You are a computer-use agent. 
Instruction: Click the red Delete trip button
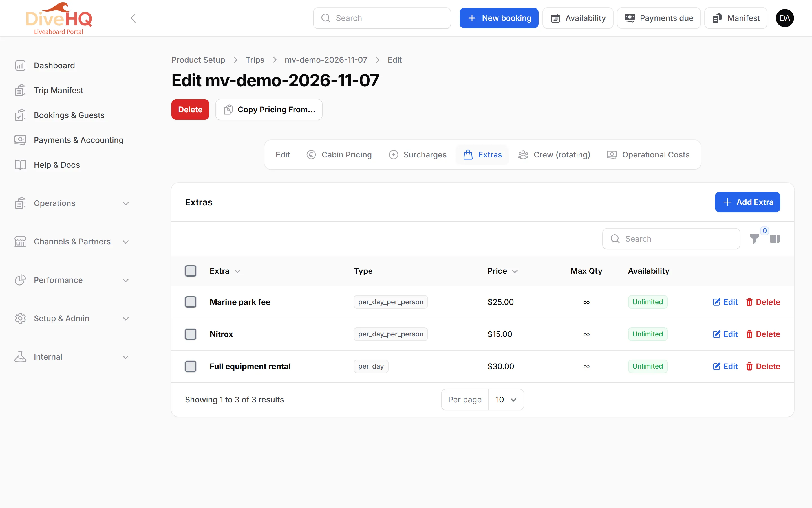pos(190,110)
